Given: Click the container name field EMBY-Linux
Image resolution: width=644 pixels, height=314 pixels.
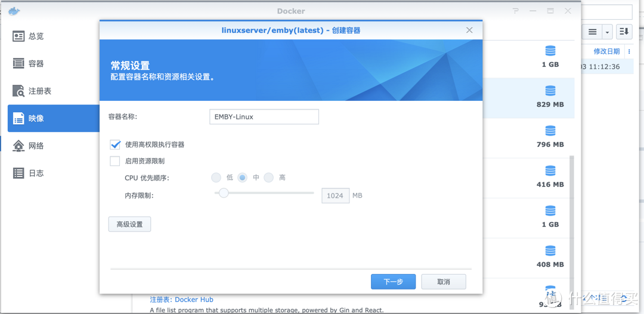Looking at the screenshot, I should (264, 117).
